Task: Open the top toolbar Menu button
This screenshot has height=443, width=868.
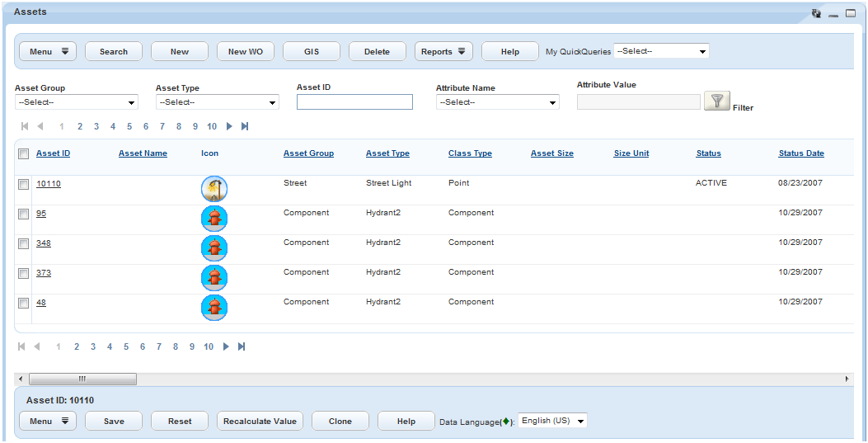Action: click(48, 51)
